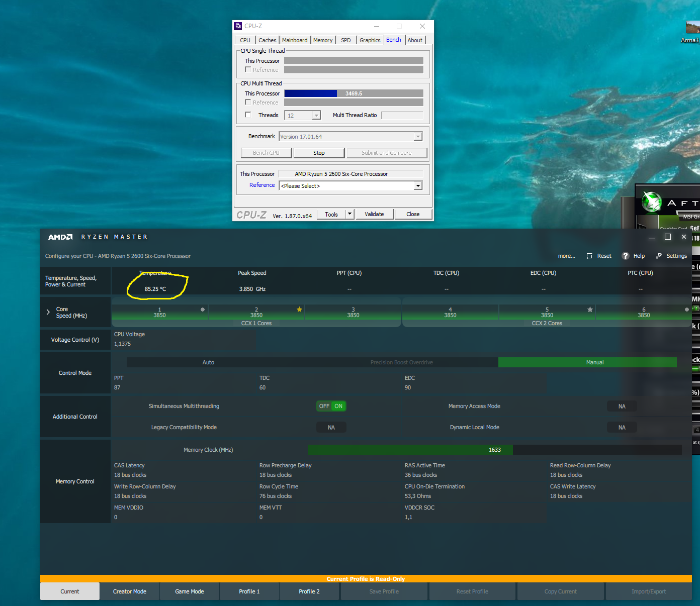This screenshot has height=606, width=700.
Task: Click the dot marker on core 6
Action: (x=687, y=310)
